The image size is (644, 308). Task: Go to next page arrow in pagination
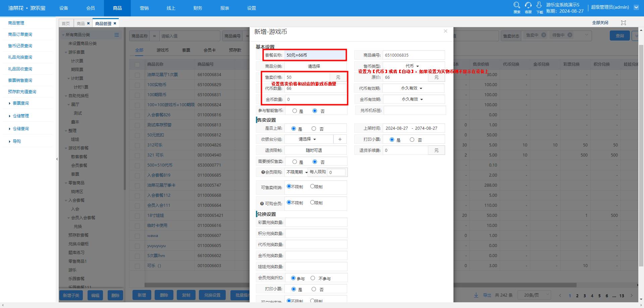632,296
